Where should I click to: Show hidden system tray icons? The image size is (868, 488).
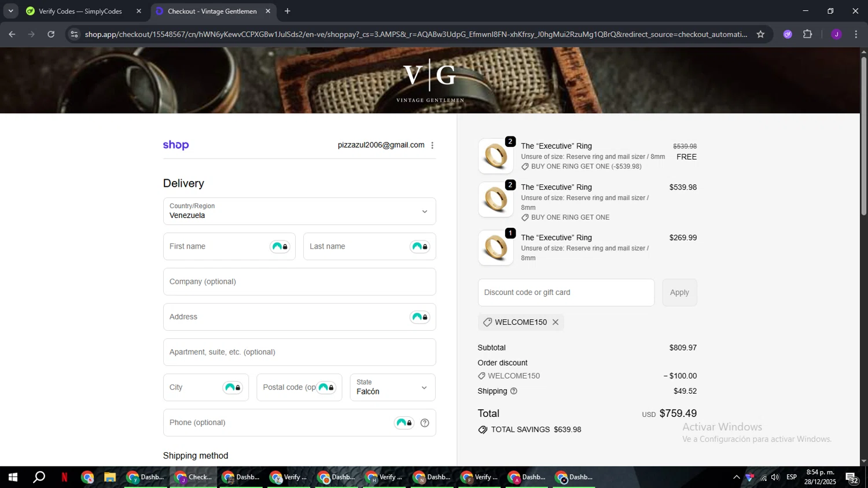[736, 477]
